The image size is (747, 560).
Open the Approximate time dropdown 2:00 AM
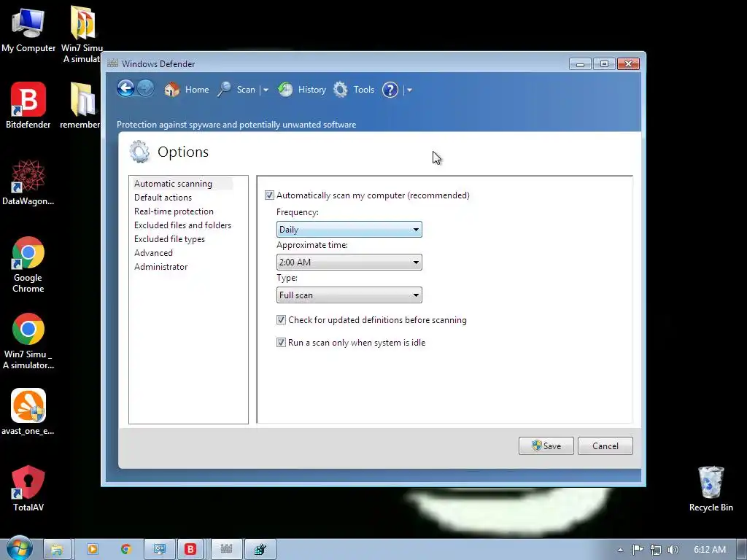(x=349, y=262)
